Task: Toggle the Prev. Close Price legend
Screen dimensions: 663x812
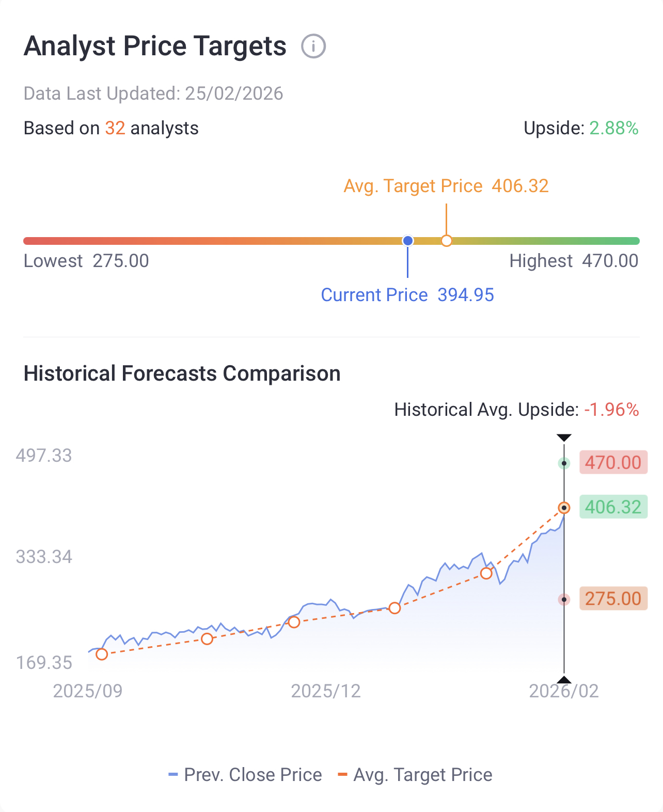Action: [x=245, y=775]
